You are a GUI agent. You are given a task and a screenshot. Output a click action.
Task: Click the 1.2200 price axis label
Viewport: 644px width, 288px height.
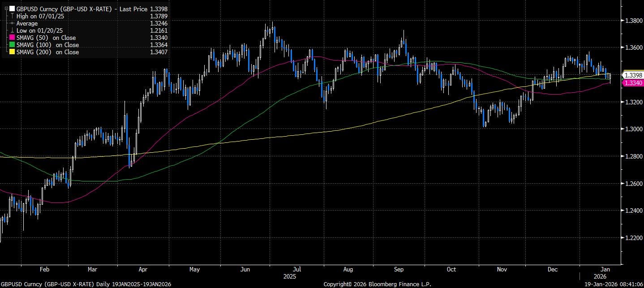633,238
